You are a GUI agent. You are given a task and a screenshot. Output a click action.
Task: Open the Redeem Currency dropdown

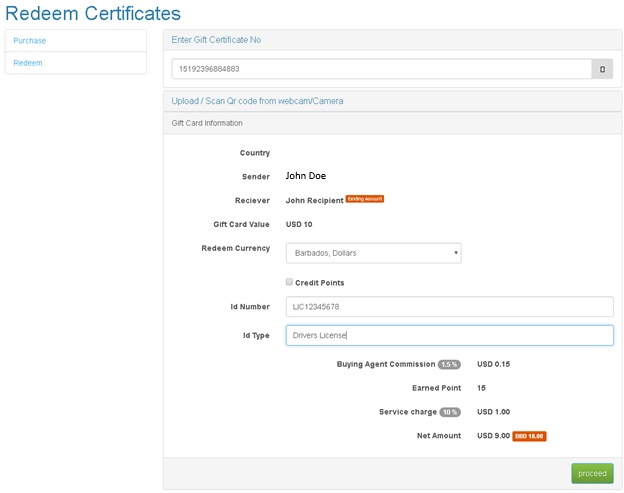pyautogui.click(x=373, y=253)
